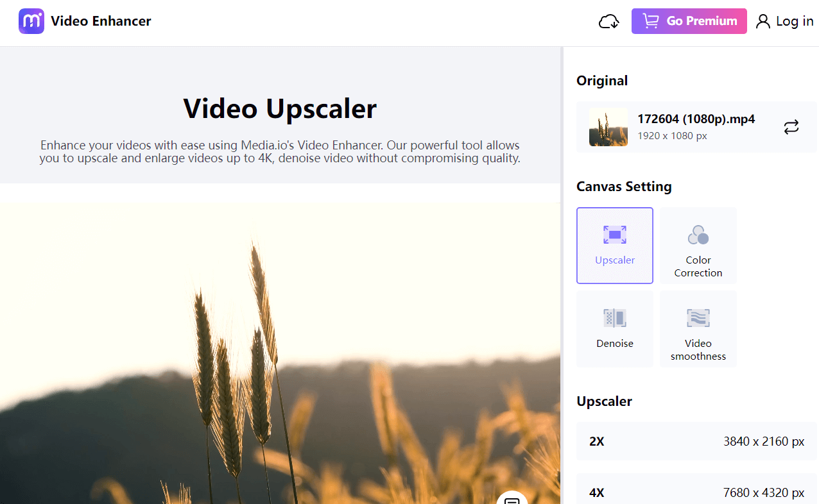This screenshot has height=504, width=819.
Task: Click the wheat field video preview
Action: [x=280, y=353]
